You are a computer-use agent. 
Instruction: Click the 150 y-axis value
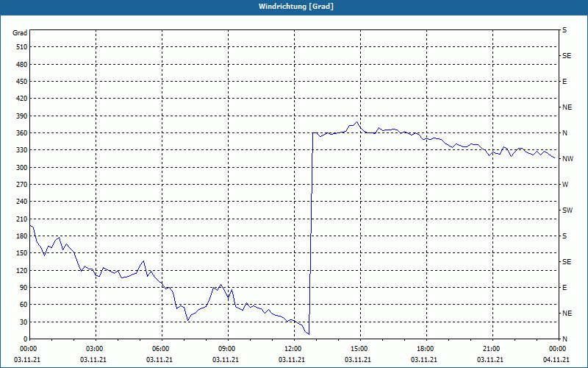[x=22, y=253]
